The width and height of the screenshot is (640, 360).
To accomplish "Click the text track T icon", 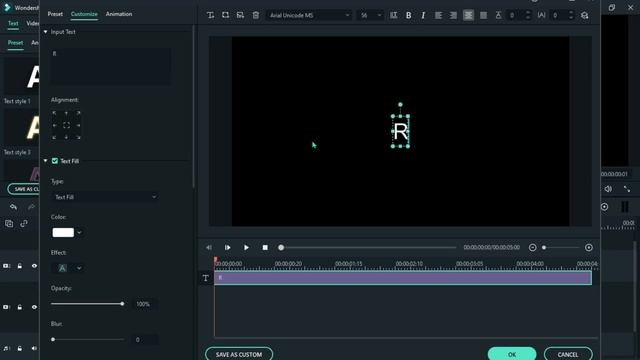I will tap(205, 278).
